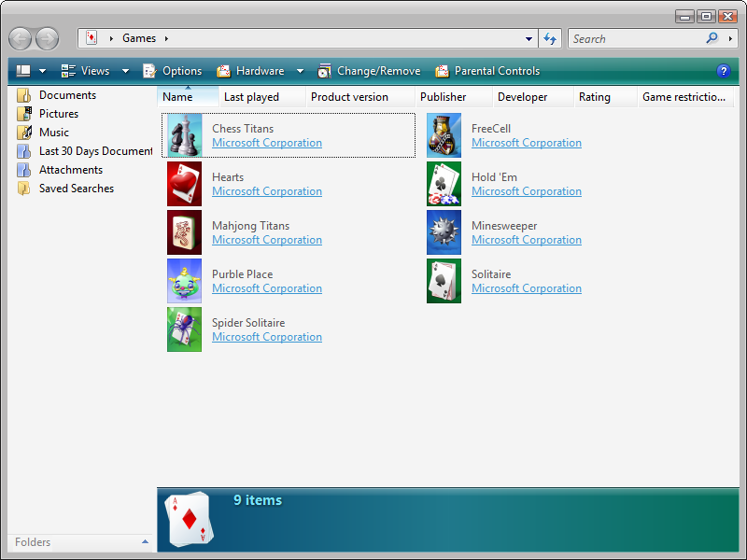Click the Parental Controls toolbar button
Image resolution: width=747 pixels, height=560 pixels.
(487, 71)
